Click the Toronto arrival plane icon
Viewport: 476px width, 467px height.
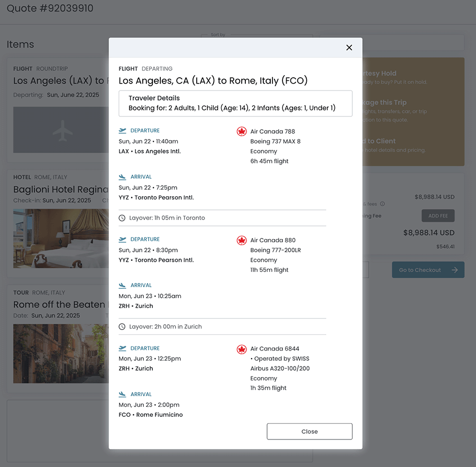(x=123, y=177)
